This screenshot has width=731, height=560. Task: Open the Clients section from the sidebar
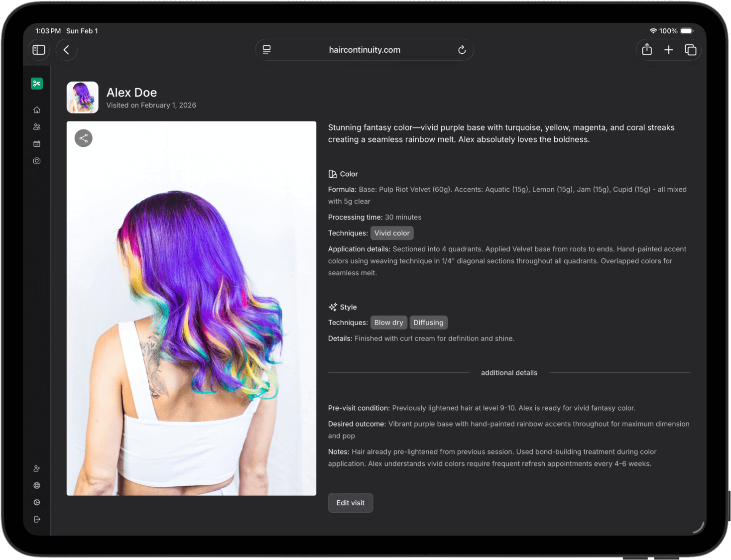tap(37, 126)
